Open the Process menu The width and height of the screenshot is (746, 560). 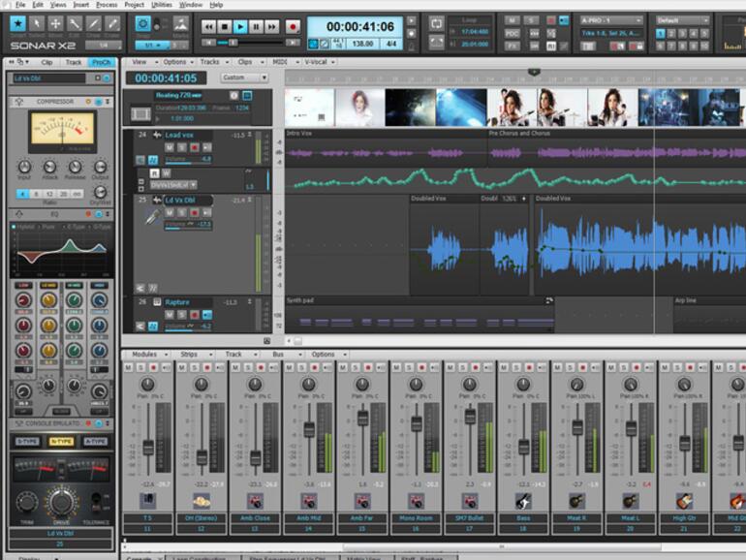tap(107, 5)
